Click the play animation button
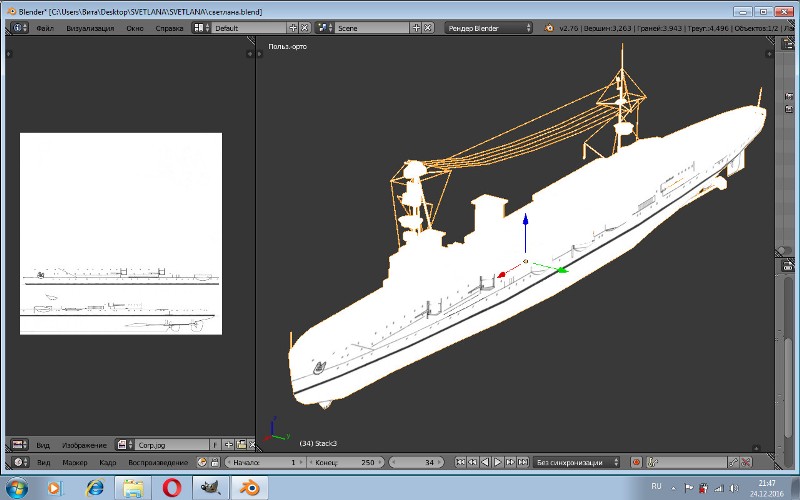 pos(497,462)
